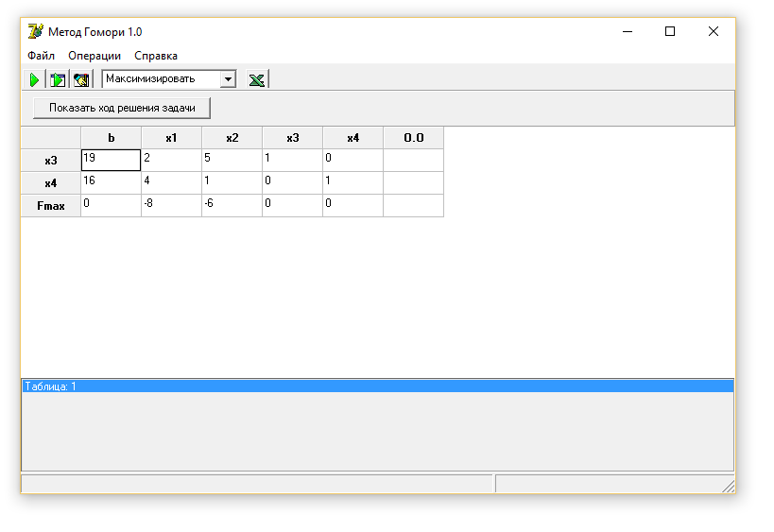Click the x4 column header

[x=353, y=138]
